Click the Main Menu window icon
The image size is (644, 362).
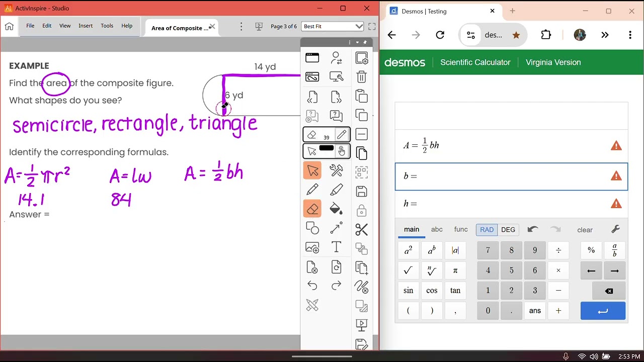pyautogui.click(x=312, y=58)
